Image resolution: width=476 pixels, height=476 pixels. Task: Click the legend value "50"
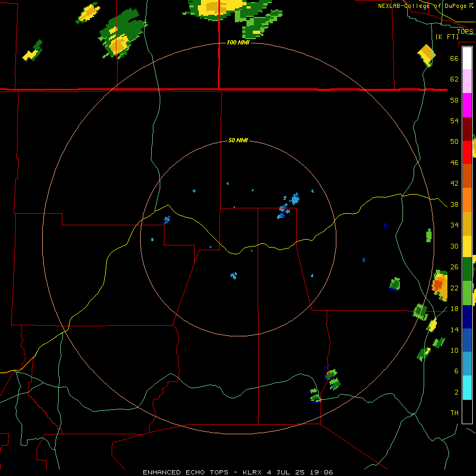[454, 142]
